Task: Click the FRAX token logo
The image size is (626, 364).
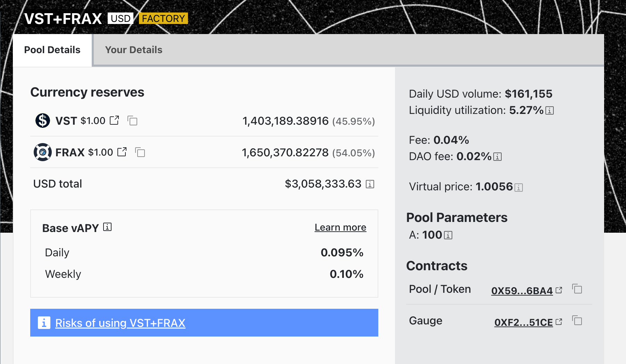Action: [x=43, y=152]
